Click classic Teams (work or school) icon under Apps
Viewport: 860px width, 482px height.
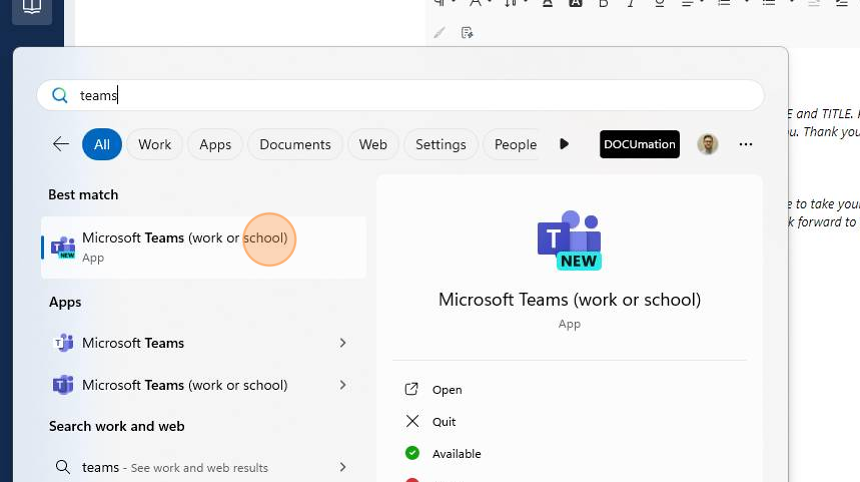pyautogui.click(x=63, y=385)
